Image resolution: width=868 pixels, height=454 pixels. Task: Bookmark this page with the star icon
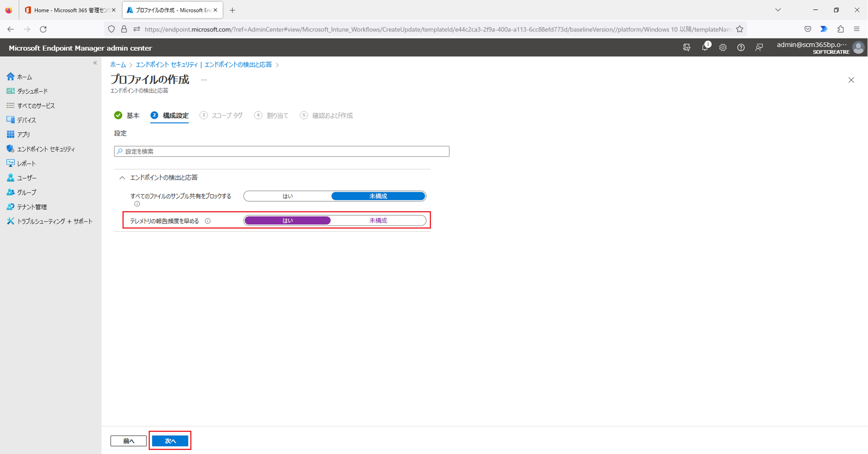pos(740,29)
